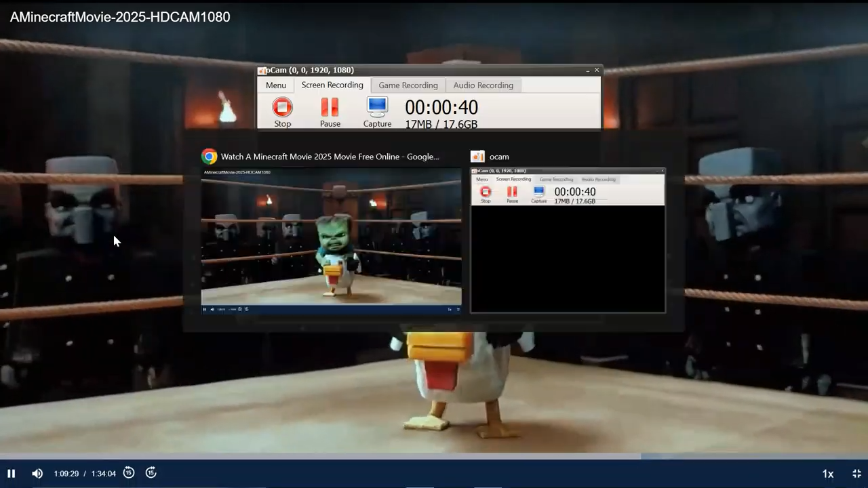This screenshot has width=868, height=488.
Task: Click the 1:34:04 total duration text
Action: point(103,474)
